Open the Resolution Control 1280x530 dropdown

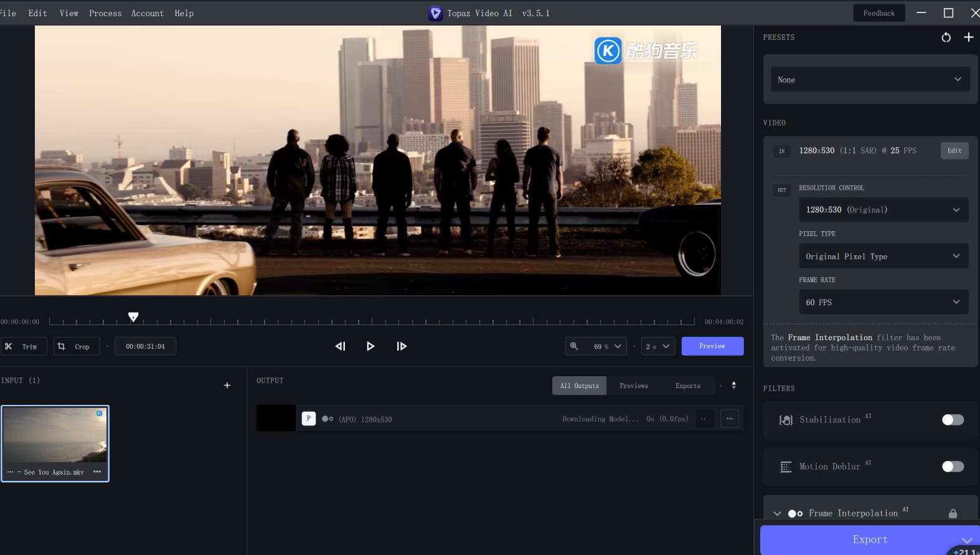point(883,210)
